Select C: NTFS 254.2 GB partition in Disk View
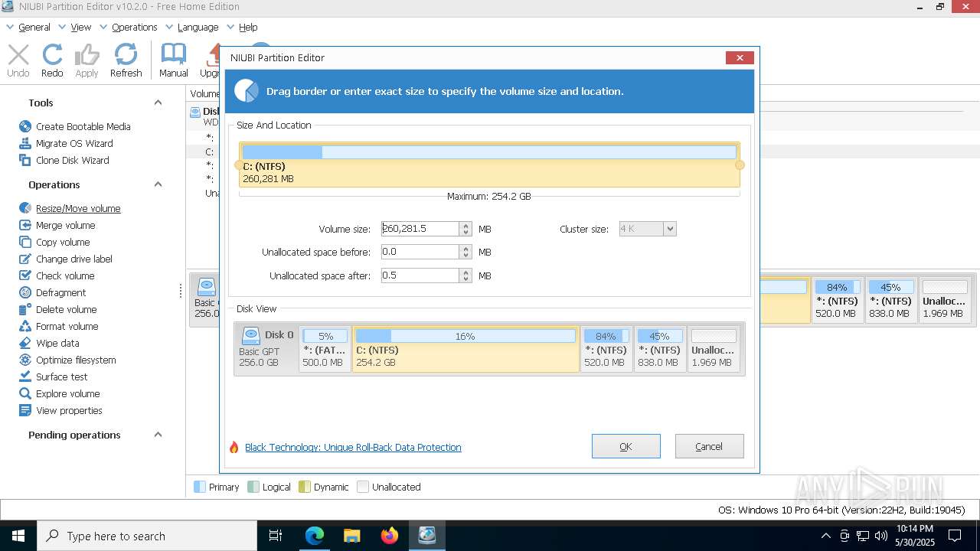This screenshot has width=980, height=551. coord(465,348)
